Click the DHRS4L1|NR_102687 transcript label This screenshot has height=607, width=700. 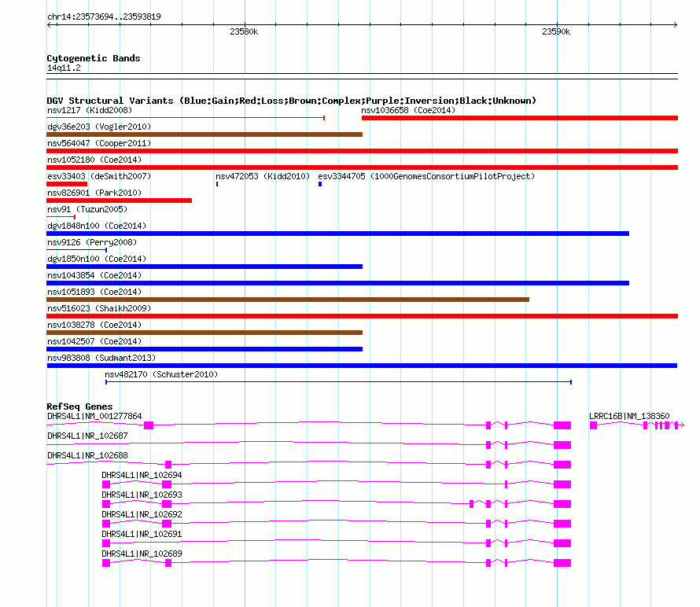(x=87, y=436)
